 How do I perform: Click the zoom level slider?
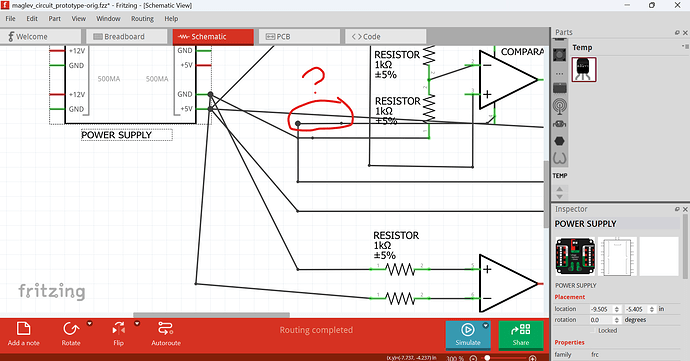coord(503,358)
